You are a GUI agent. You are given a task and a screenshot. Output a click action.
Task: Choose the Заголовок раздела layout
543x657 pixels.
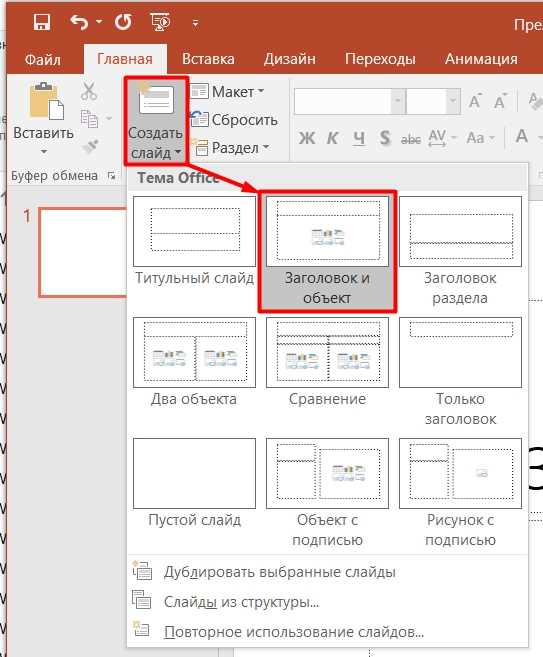pos(460,251)
